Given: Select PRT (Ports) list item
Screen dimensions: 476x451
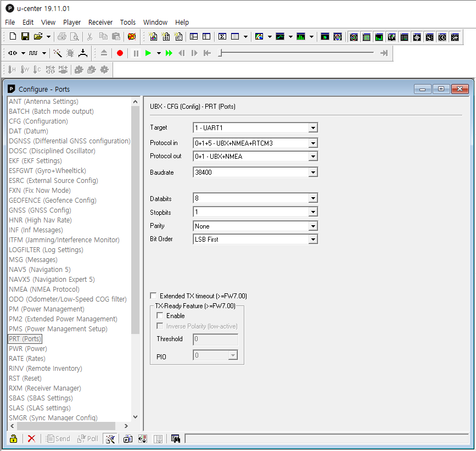Looking at the screenshot, I should (x=25, y=338).
